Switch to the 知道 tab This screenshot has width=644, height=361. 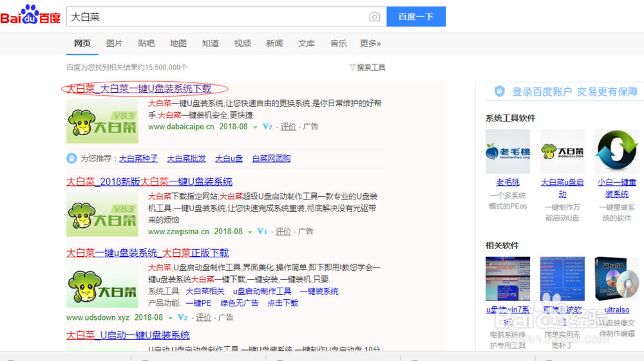[211, 44]
